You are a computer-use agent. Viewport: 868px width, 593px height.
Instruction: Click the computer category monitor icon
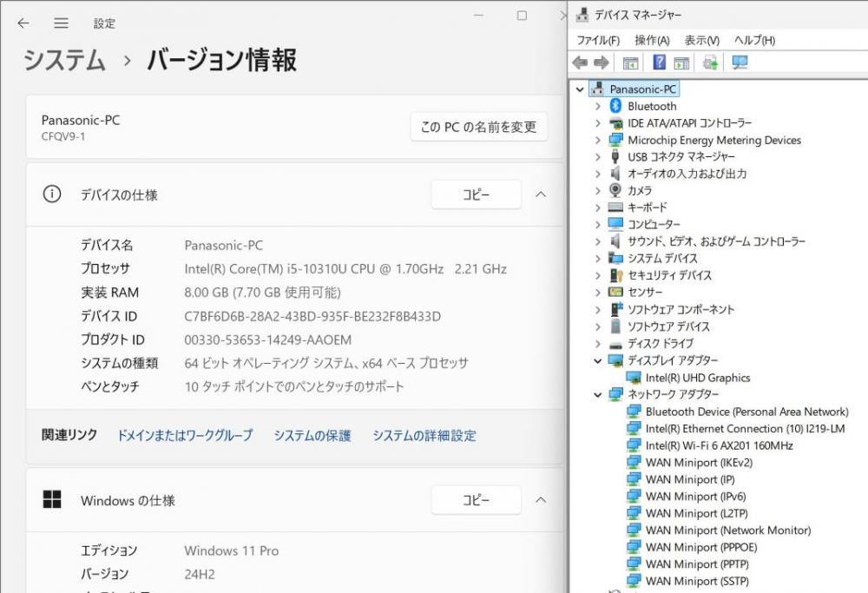[615, 224]
